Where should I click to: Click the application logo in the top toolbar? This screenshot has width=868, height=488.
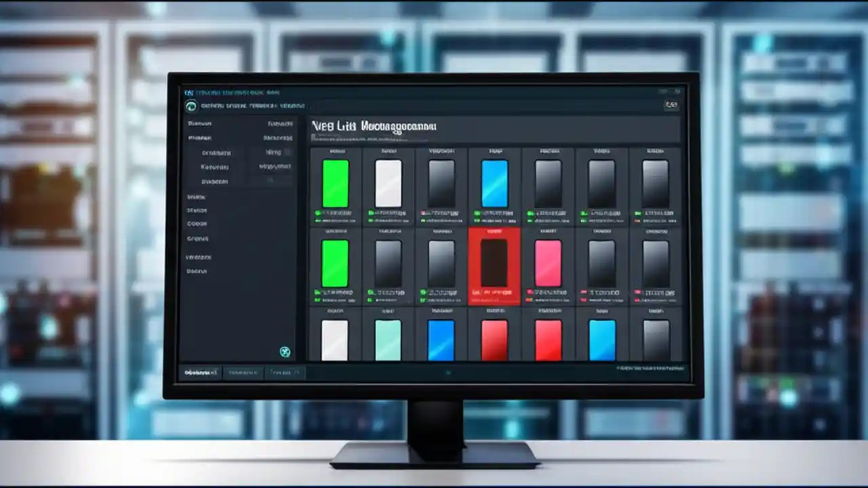click(191, 106)
